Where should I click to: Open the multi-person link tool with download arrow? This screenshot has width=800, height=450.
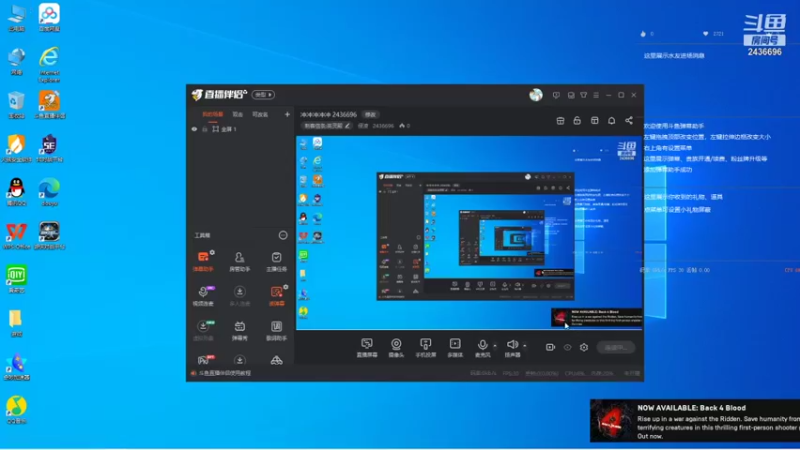239,295
